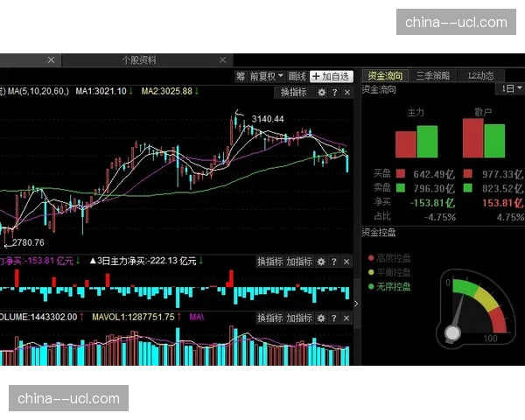Viewport: 525px width, 420px height.
Task: Close the MA indicator panel
Action: click(x=347, y=93)
